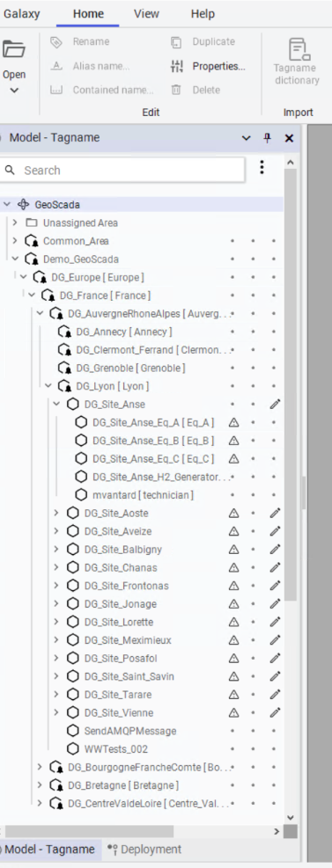Click the pencil icon on DG_Site_Vienne row
The image size is (332, 868).
point(275,713)
